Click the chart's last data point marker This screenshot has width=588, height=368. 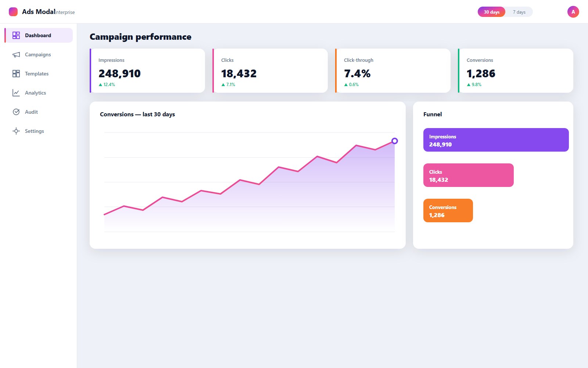[x=395, y=141]
